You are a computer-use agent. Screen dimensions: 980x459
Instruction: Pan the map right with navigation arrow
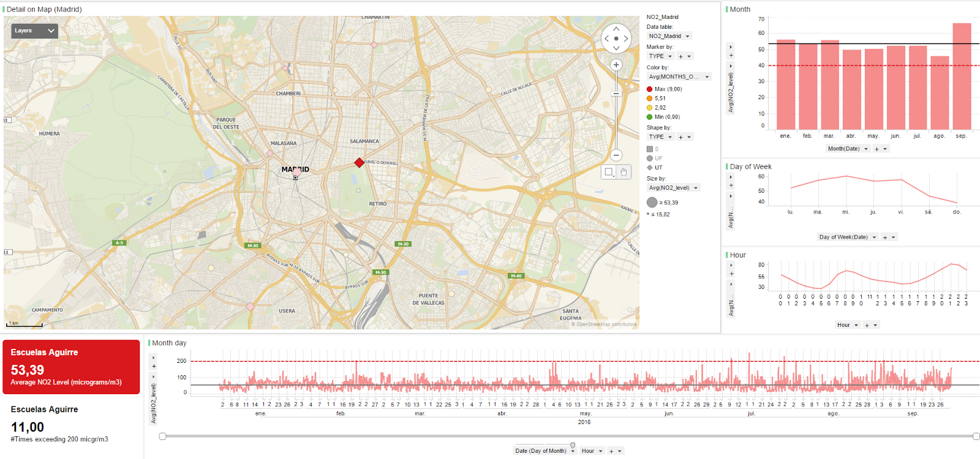(625, 39)
